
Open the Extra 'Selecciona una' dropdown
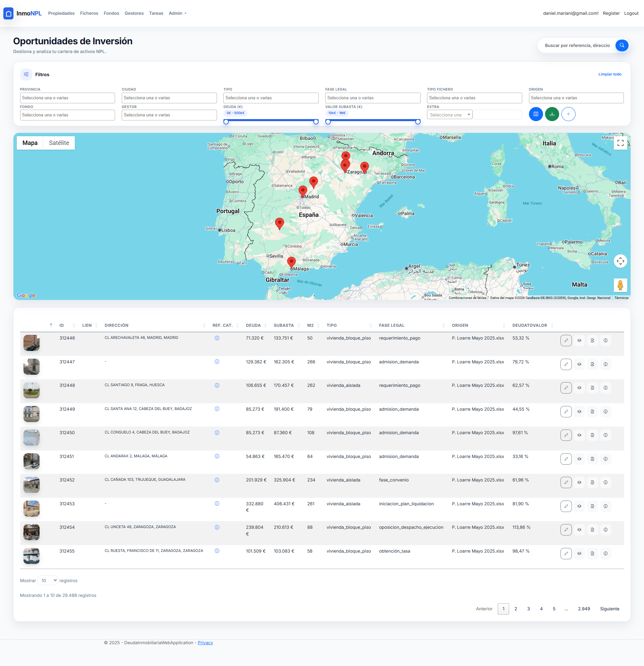(449, 115)
